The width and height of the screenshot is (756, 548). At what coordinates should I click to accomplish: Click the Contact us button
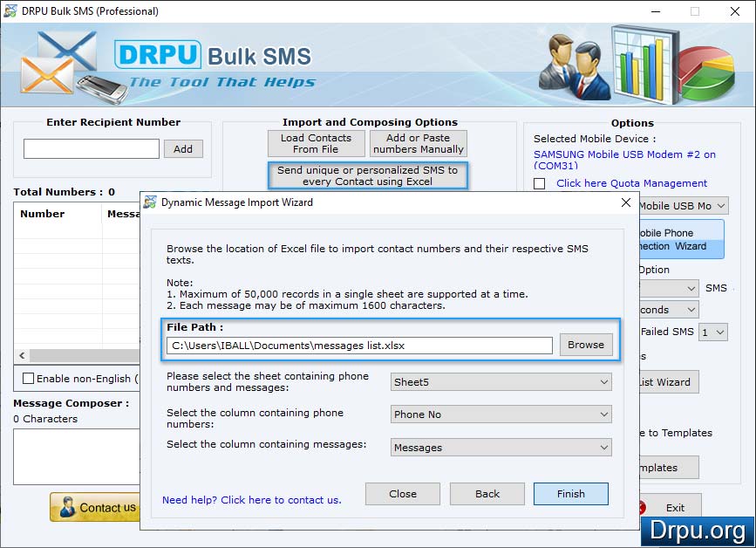tap(95, 507)
